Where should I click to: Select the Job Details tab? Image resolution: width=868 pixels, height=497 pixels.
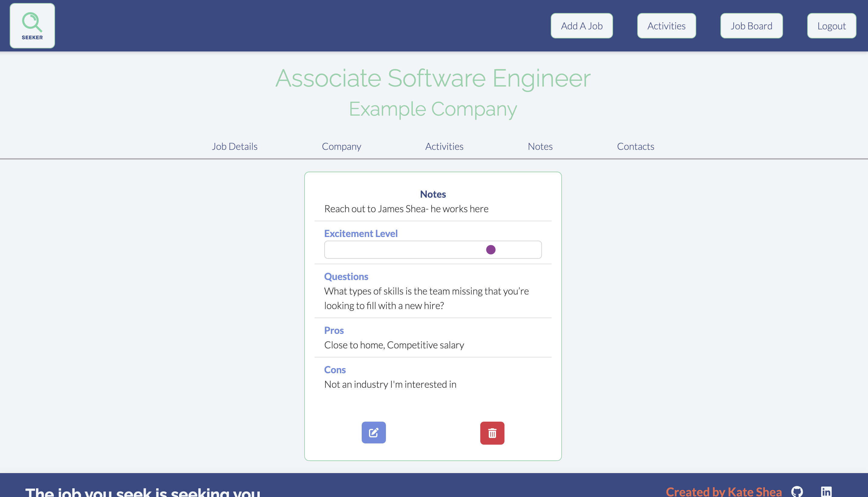pos(234,146)
